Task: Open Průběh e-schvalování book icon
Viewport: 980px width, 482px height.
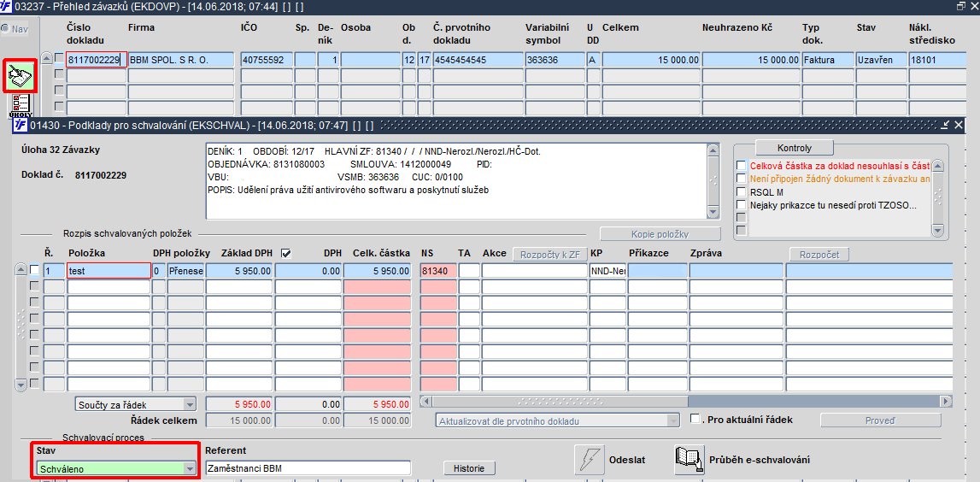Action: tap(689, 460)
